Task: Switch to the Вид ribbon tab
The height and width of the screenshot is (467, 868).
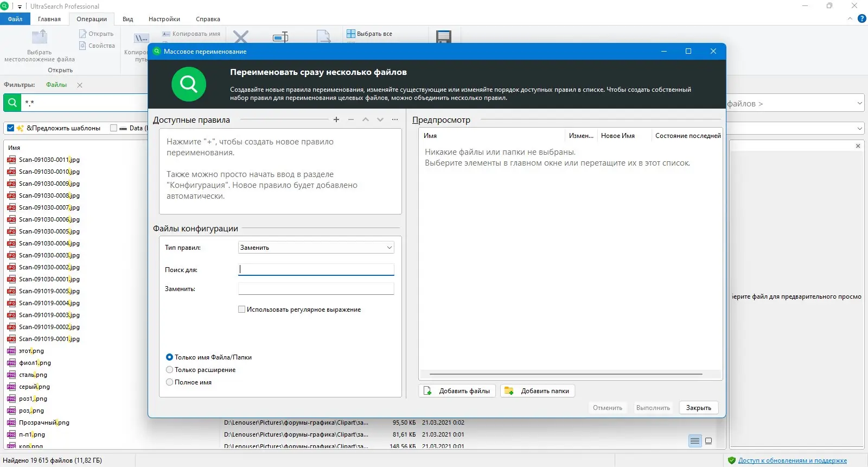Action: coord(128,19)
